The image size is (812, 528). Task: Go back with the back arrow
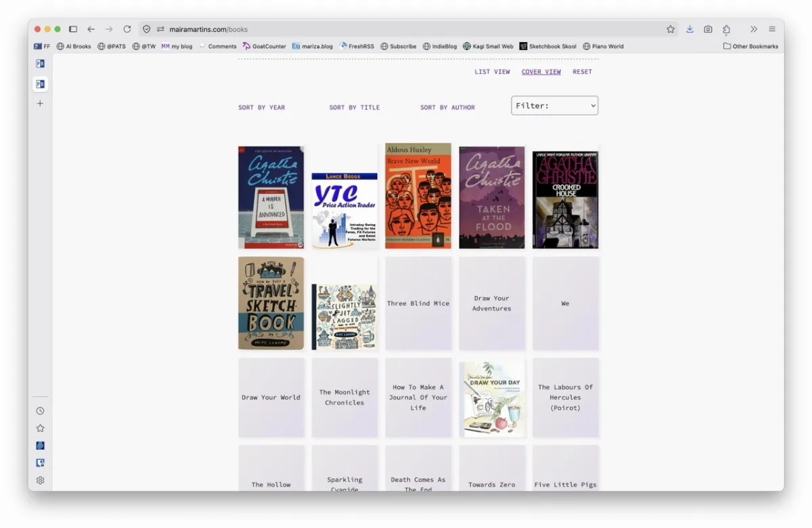point(91,29)
